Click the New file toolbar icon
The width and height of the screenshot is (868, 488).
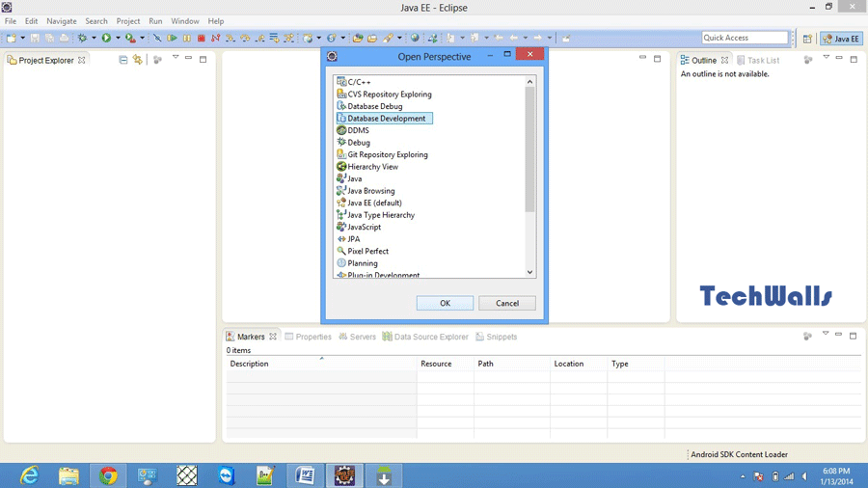pos(12,39)
